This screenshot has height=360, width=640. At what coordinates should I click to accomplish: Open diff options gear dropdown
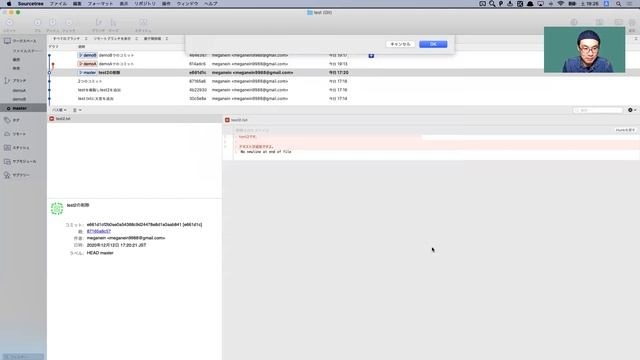[x=632, y=110]
